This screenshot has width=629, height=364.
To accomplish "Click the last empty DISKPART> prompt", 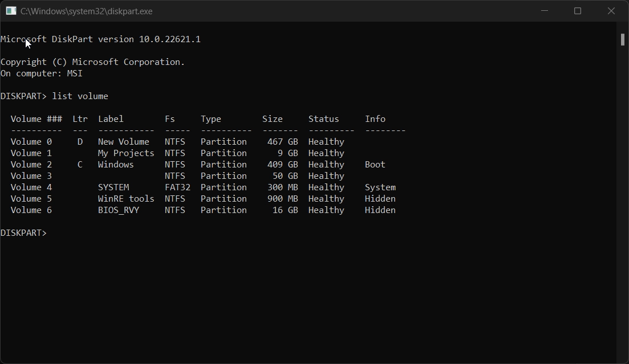I will pyautogui.click(x=24, y=234).
